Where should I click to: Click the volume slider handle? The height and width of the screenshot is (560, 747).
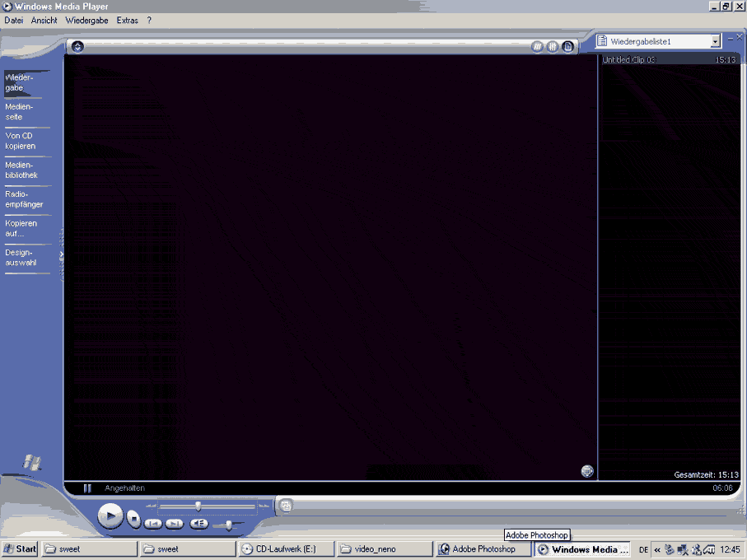[229, 525]
